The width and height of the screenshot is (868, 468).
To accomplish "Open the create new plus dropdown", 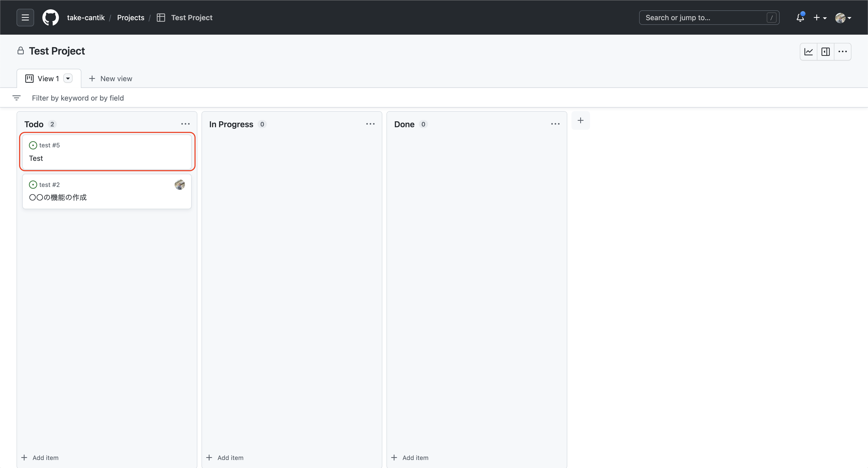I will click(x=820, y=18).
